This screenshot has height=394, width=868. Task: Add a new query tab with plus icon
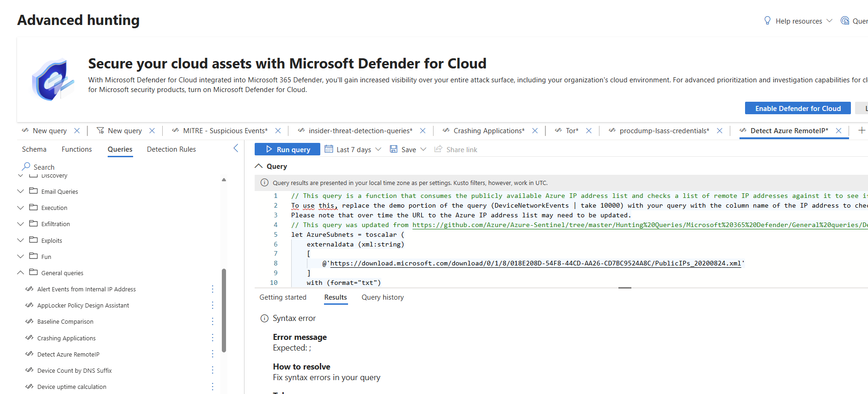(862, 130)
